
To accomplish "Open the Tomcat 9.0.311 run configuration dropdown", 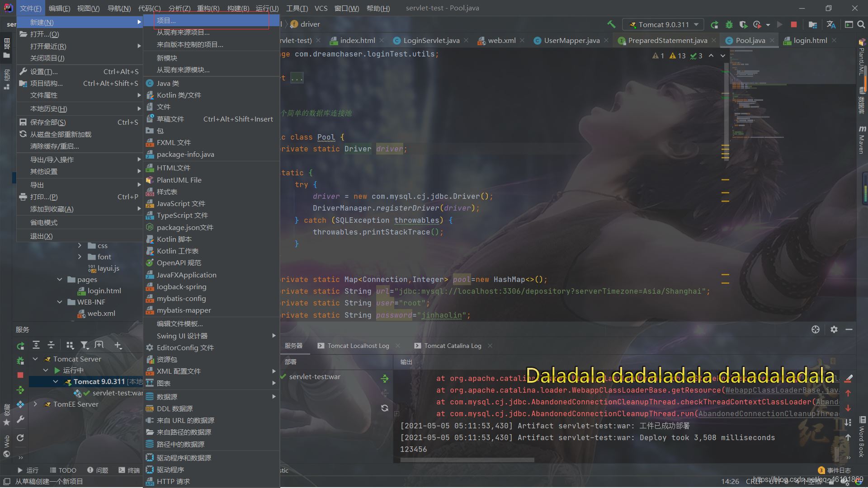I will (x=663, y=24).
